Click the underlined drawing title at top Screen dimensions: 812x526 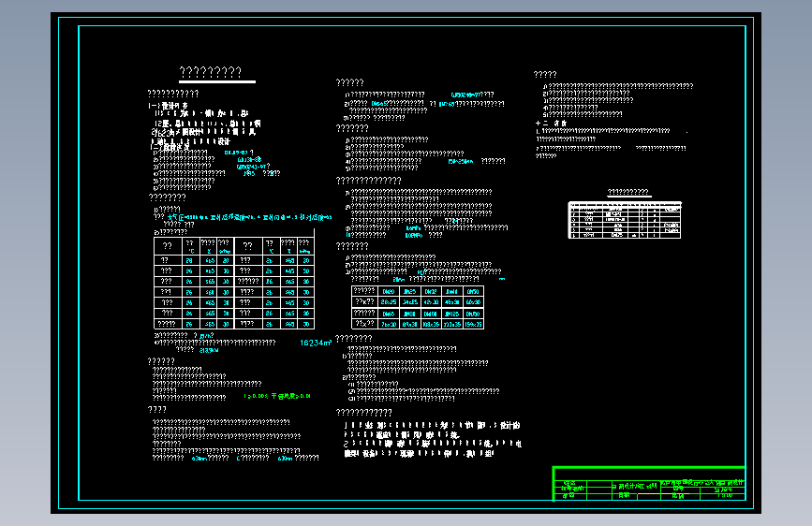[217, 74]
